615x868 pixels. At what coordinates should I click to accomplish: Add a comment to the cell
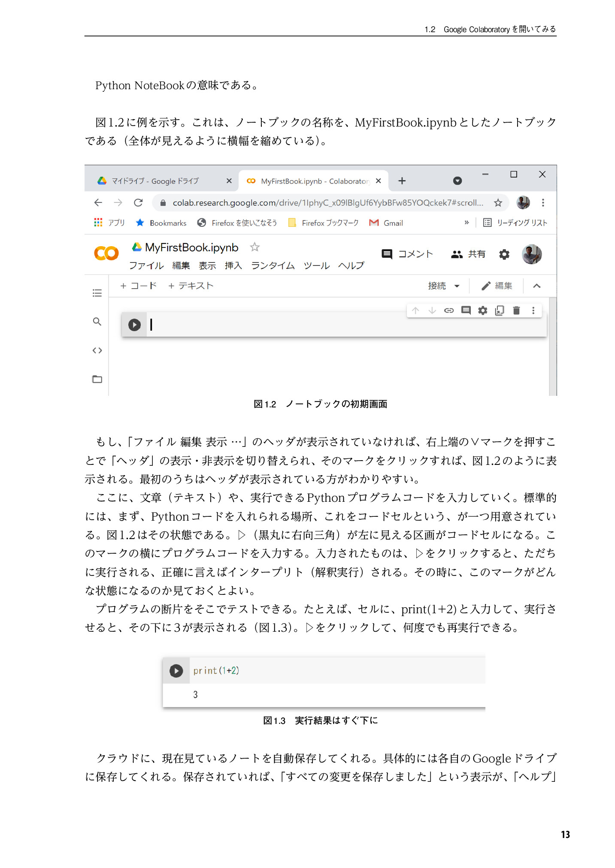pyautogui.click(x=466, y=310)
